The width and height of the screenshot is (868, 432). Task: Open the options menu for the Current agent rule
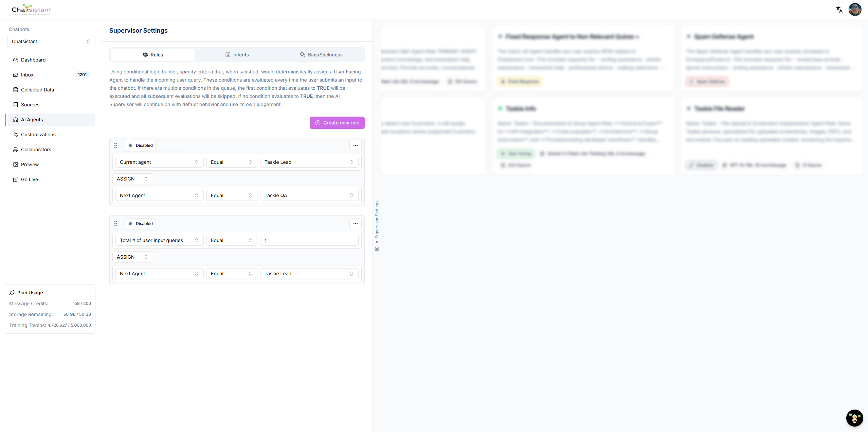click(356, 145)
